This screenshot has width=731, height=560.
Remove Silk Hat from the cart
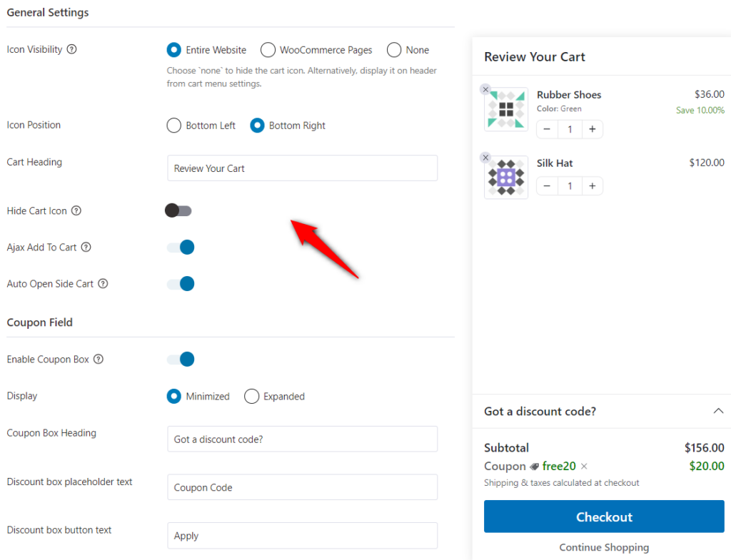point(485,157)
